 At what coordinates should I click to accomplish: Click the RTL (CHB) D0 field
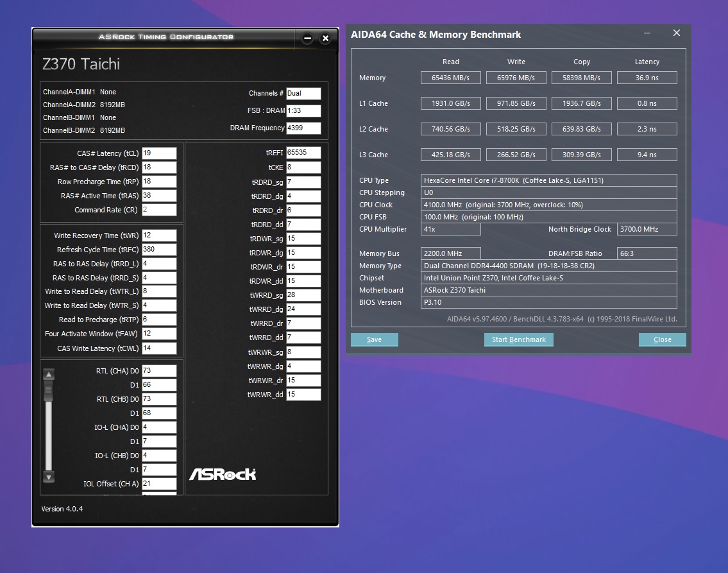(x=159, y=399)
